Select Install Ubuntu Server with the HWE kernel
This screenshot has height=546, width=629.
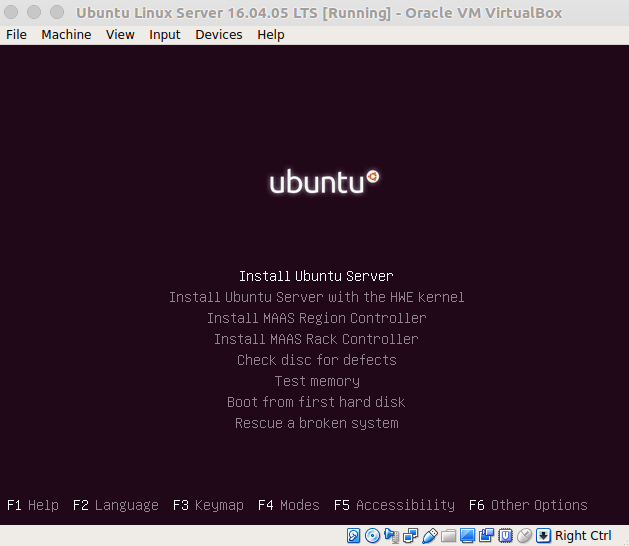point(316,297)
